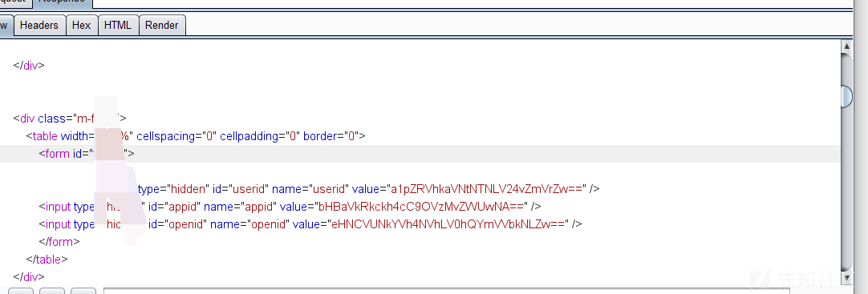Click the closing table tag
The width and height of the screenshot is (868, 294).
click(47, 260)
